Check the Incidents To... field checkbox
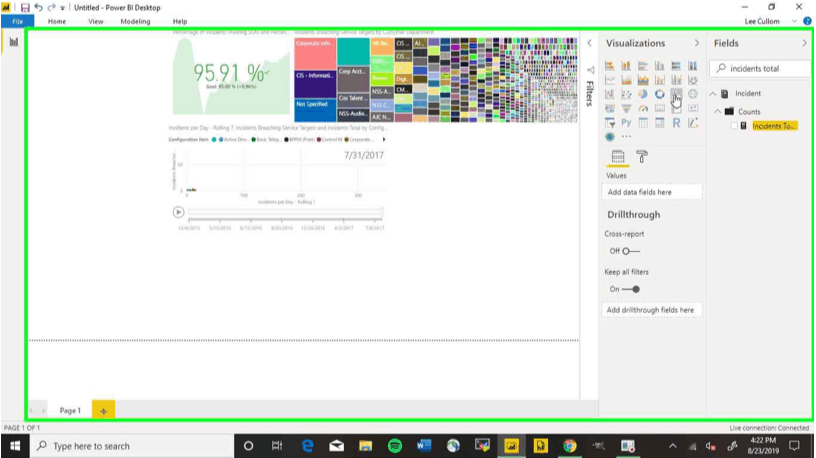Screen dimensions: 816x458 click(734, 126)
